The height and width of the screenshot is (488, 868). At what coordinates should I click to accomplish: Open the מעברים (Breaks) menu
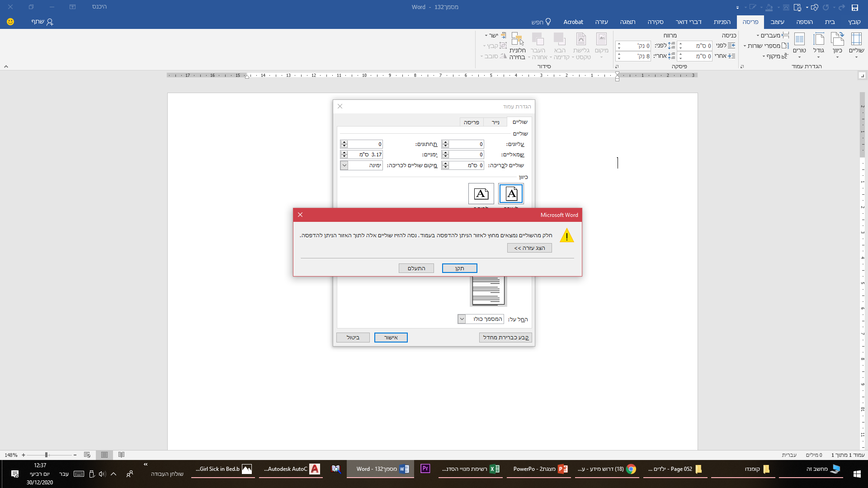(773, 35)
